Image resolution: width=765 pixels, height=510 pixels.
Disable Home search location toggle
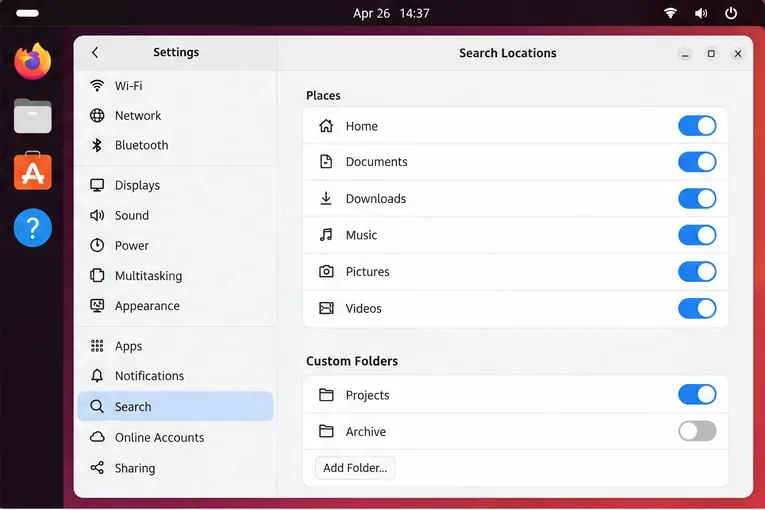(x=697, y=126)
